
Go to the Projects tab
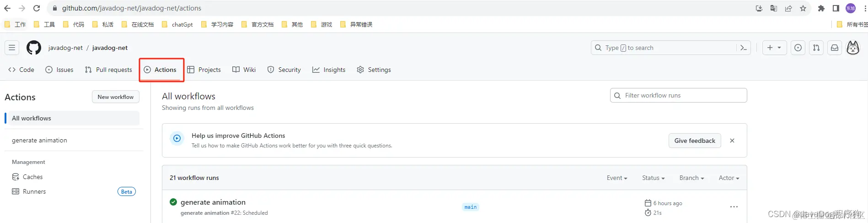[204, 70]
